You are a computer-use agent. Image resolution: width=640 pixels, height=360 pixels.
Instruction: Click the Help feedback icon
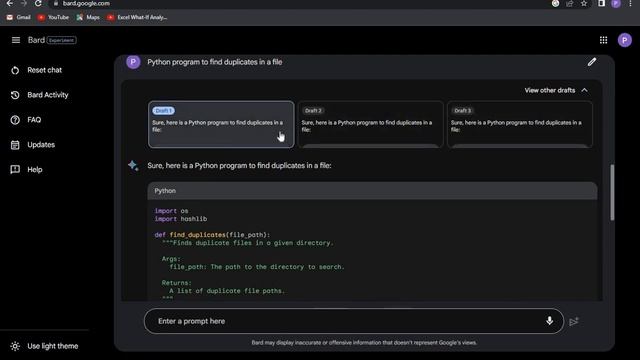[x=15, y=170]
